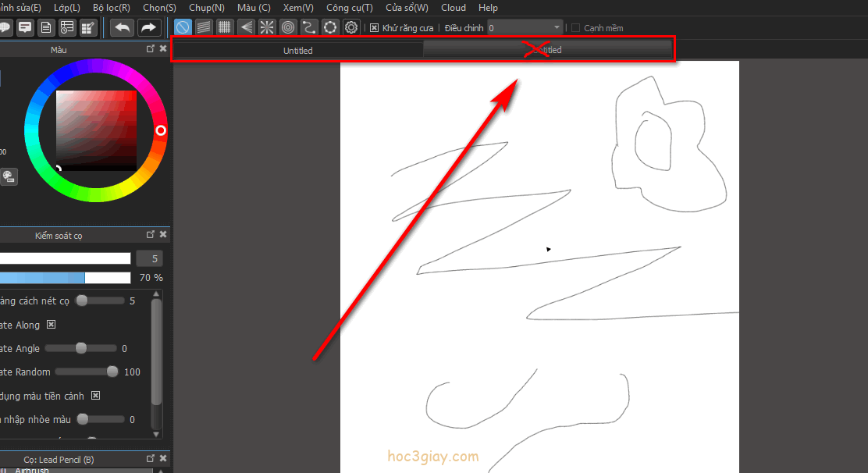This screenshot has height=473, width=868.
Task: Open the Màu (C) menu
Action: tap(254, 8)
